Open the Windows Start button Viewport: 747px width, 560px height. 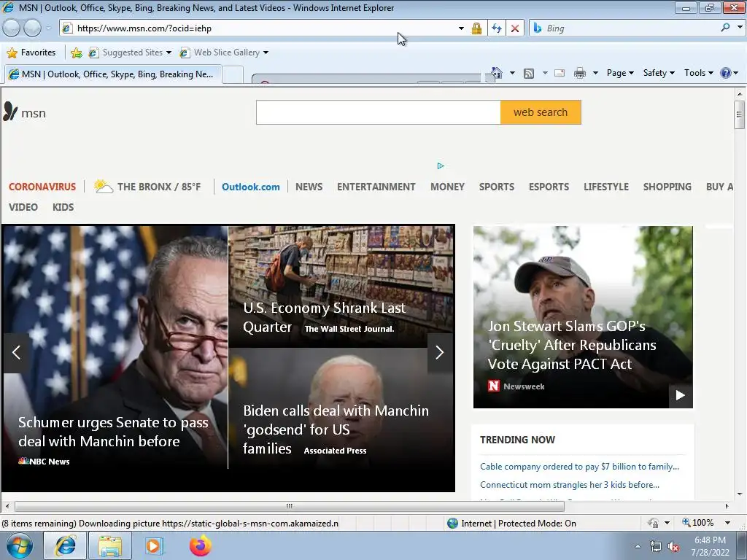tap(19, 545)
